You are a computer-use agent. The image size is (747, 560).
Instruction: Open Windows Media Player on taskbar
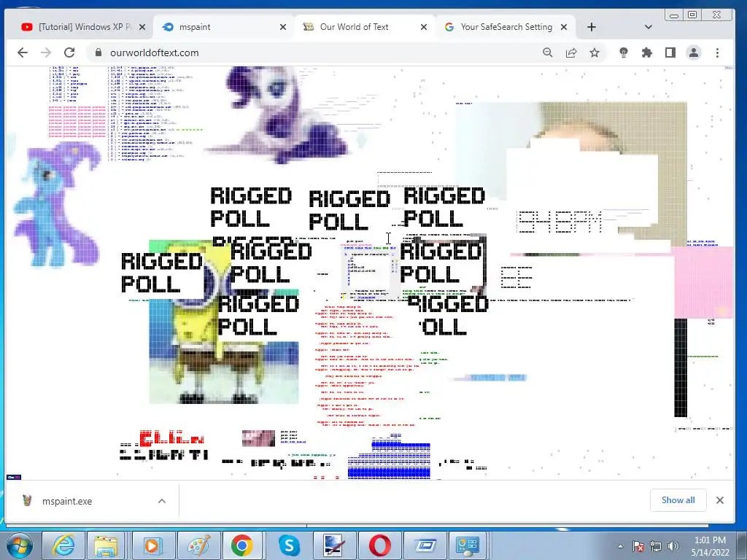click(x=152, y=545)
